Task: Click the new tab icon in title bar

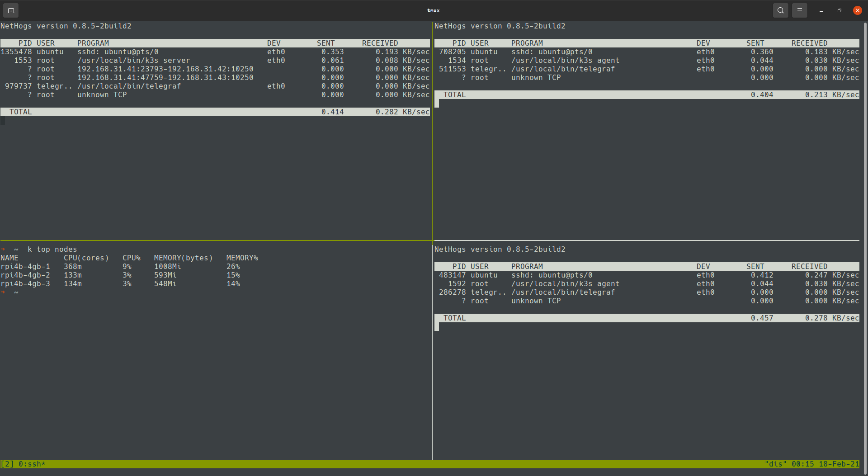Action: (11, 10)
